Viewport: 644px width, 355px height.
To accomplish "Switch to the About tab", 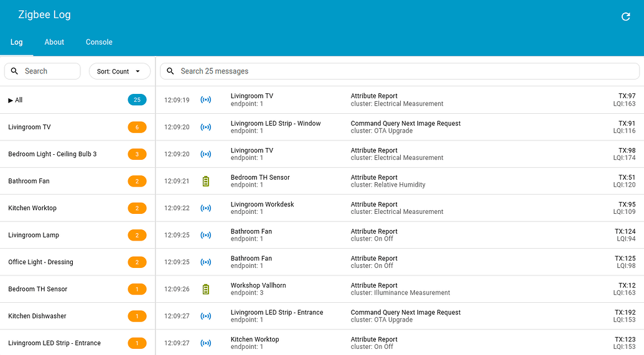I will (54, 42).
